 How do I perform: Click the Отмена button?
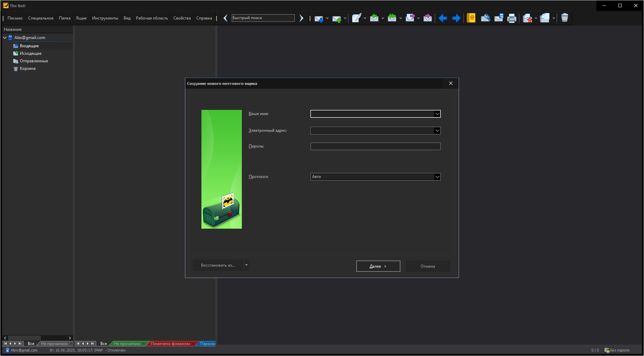(x=428, y=266)
